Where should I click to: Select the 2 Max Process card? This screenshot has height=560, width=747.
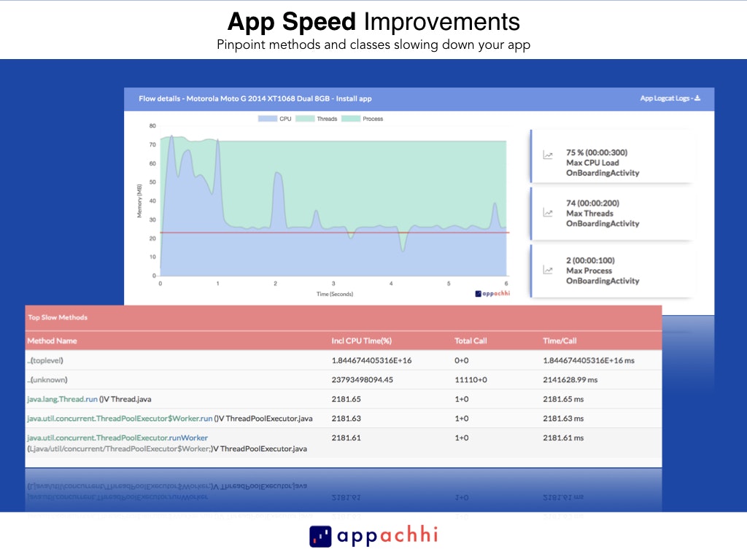point(611,271)
